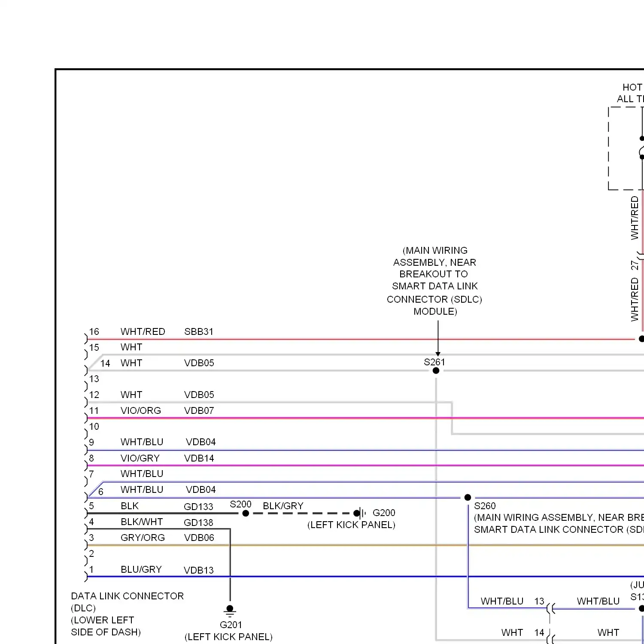Click the G200 ground label

[x=384, y=513]
